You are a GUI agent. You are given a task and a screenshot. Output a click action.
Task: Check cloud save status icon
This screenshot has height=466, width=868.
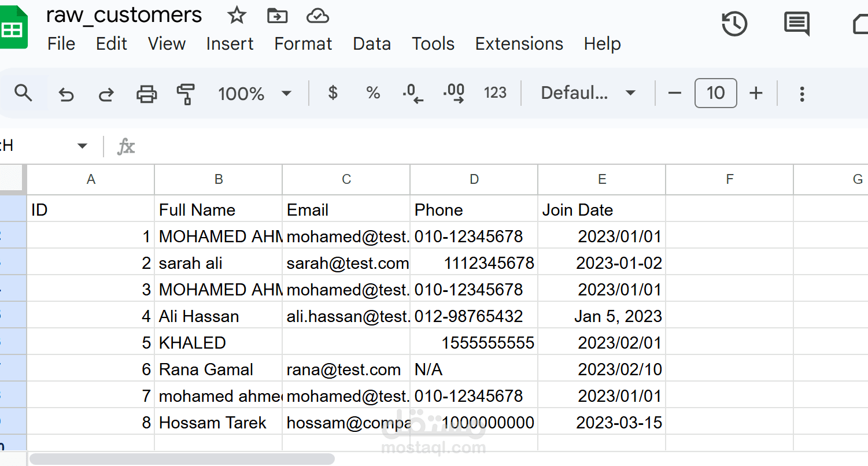(317, 16)
